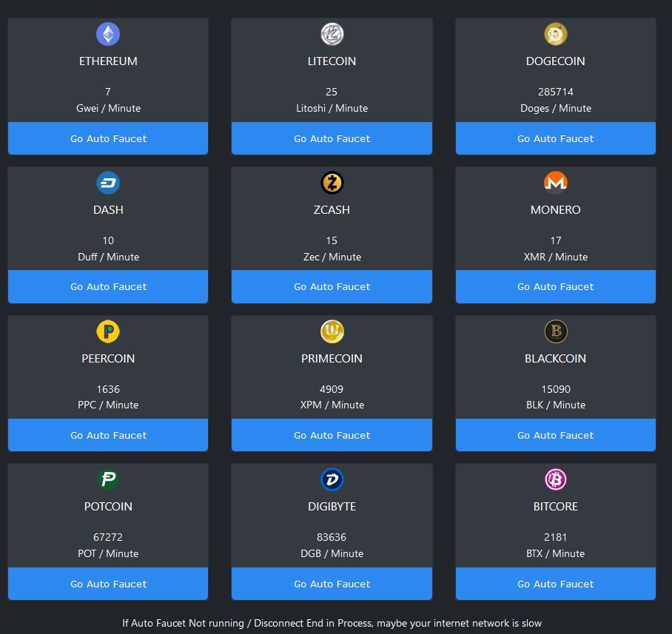
Task: Click the Primecoin coin icon
Action: [x=332, y=331]
